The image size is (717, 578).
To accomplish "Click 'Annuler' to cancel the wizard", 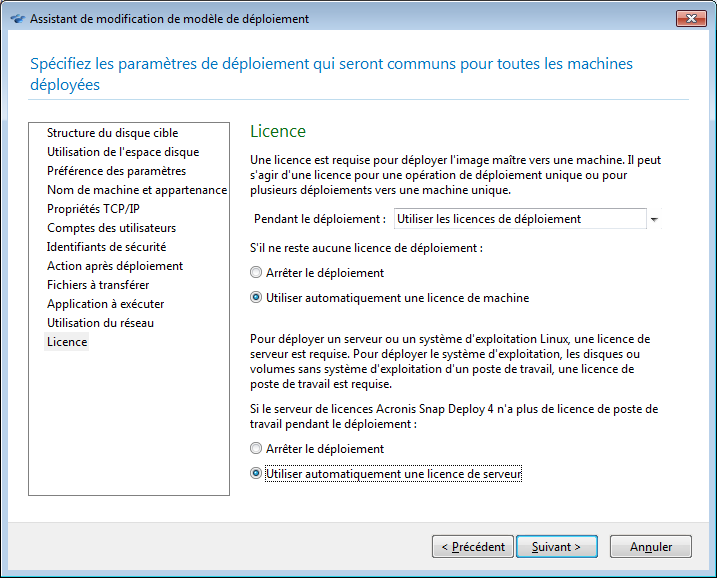I will pos(650,547).
